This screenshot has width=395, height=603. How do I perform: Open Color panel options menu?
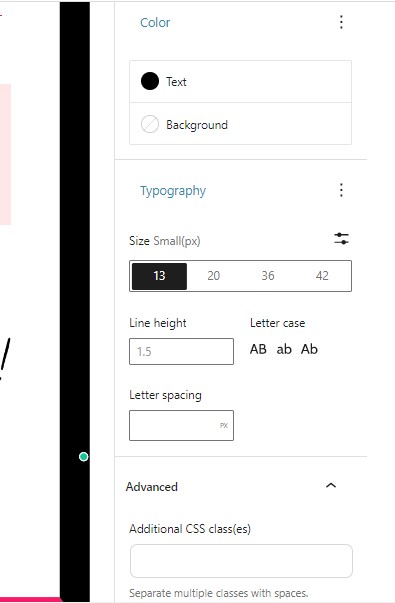(x=341, y=22)
